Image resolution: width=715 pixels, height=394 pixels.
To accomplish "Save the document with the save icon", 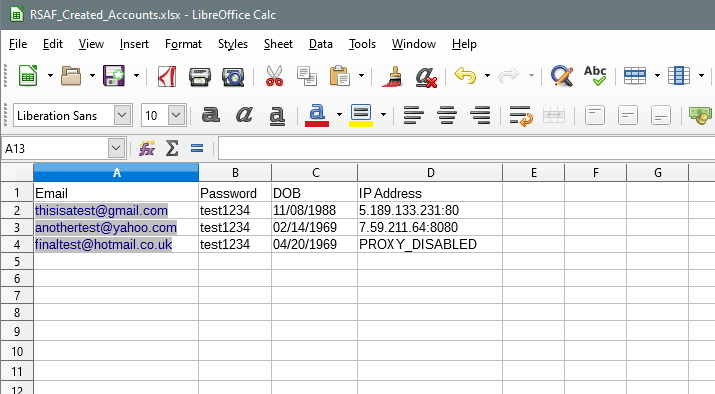I will tap(114, 76).
